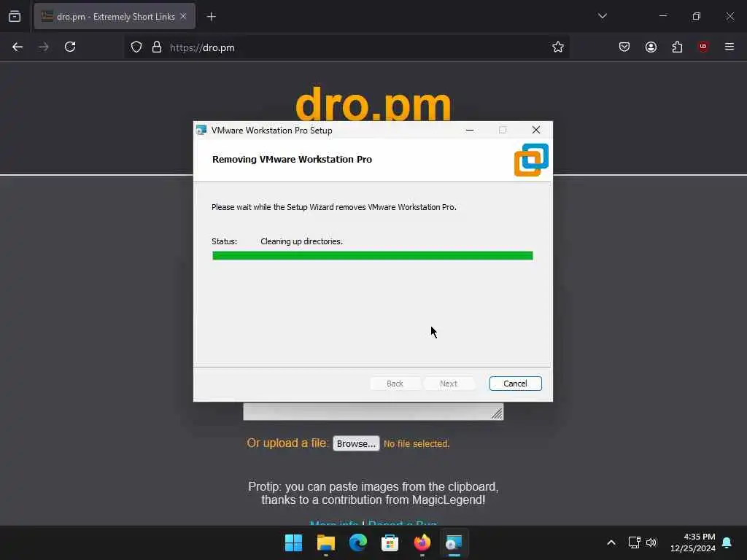Viewport: 747px width, 560px height.
Task: Click the green removal progress bar
Action: click(373, 256)
